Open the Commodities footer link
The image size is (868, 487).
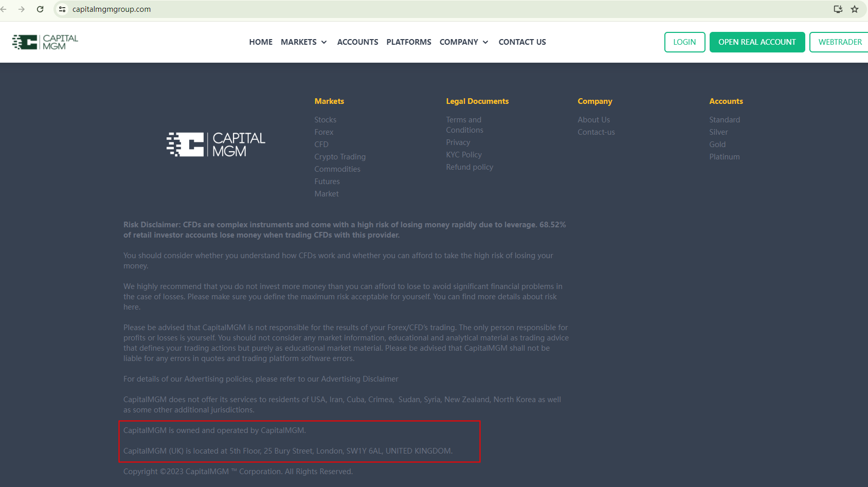pyautogui.click(x=337, y=169)
